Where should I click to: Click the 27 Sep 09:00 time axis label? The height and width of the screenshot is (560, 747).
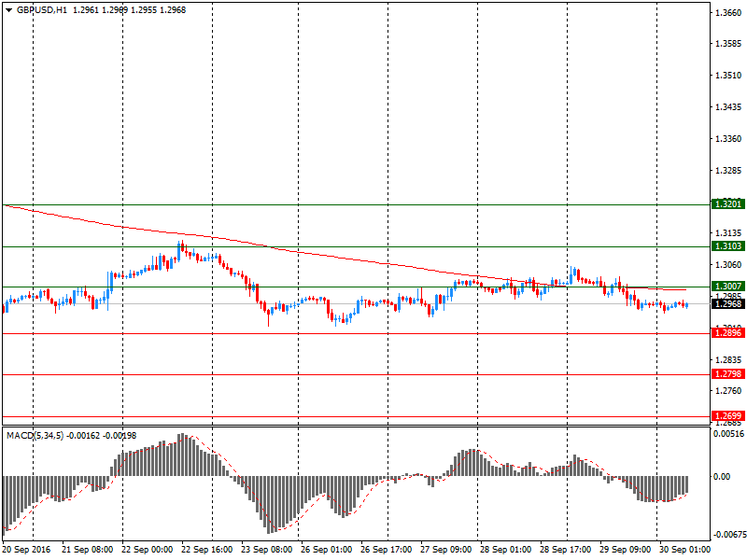446,550
